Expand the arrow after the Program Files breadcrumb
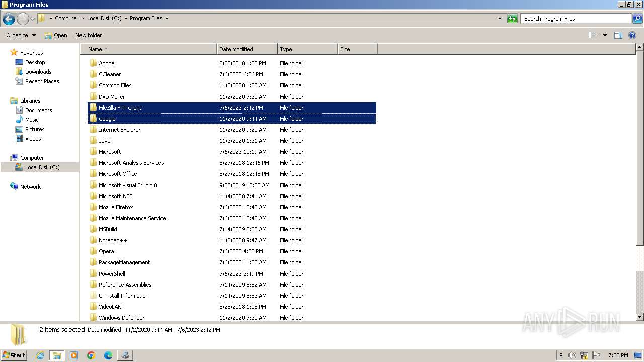The height and width of the screenshot is (362, 644). 167,18
